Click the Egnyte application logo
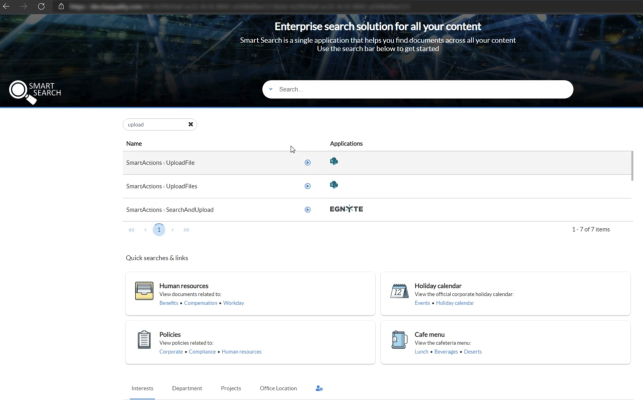 click(346, 209)
